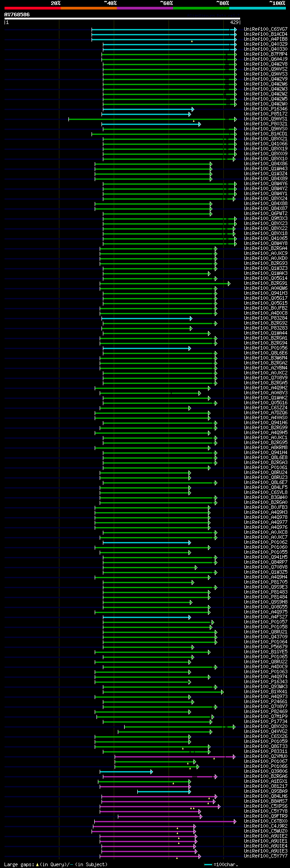The image size is (290, 868).
Task: Open the UniRef100_A8KRM8 hit
Action: click(266, 447)
